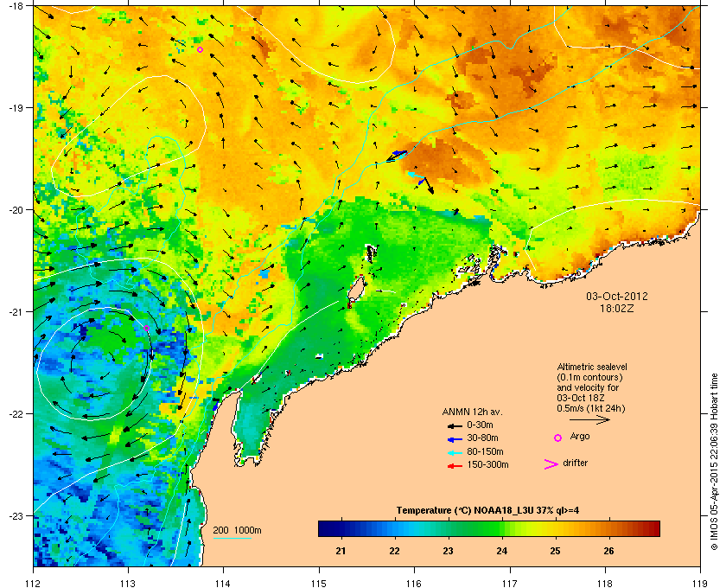Click the longitude axis label 116
This screenshot has width=726, height=588.
[414, 583]
